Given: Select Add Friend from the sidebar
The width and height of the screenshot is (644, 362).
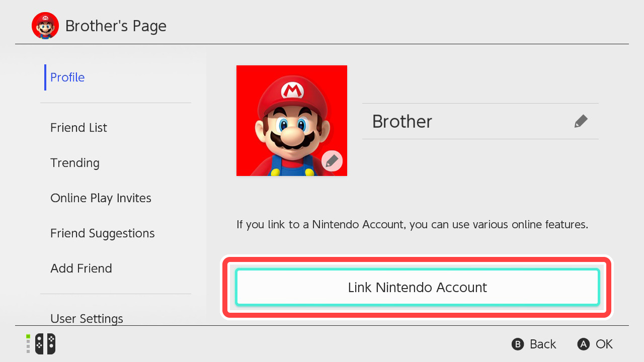Looking at the screenshot, I should coord(81,268).
